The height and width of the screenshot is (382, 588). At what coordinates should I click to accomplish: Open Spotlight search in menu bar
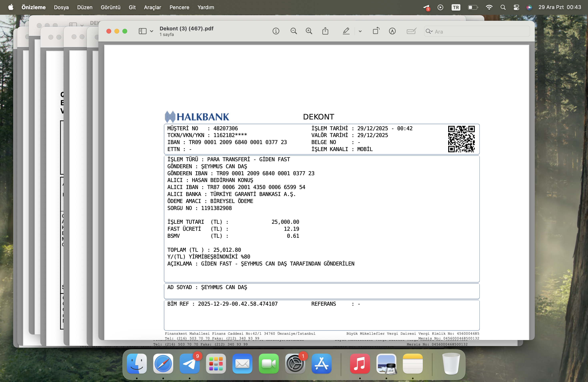pos(503,7)
